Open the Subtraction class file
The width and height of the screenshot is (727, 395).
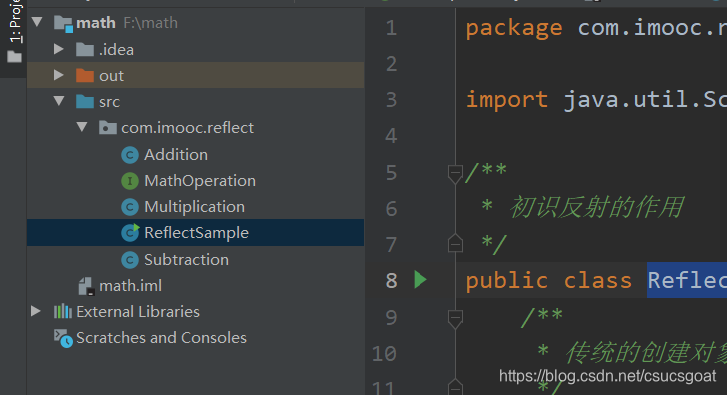click(x=186, y=260)
